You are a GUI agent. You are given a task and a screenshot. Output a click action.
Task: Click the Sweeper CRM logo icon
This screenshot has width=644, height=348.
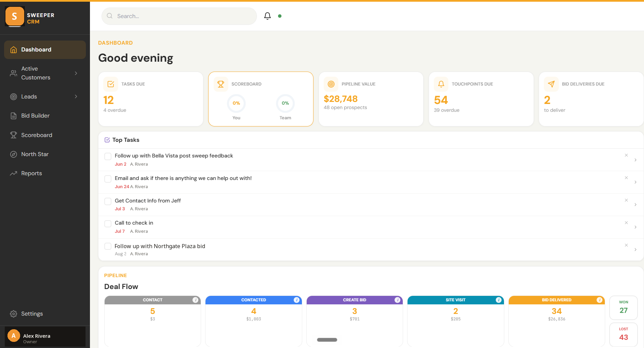[x=15, y=16]
